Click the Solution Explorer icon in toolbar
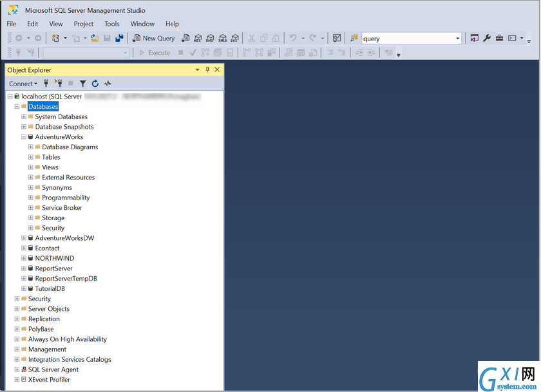 pyautogui.click(x=475, y=38)
